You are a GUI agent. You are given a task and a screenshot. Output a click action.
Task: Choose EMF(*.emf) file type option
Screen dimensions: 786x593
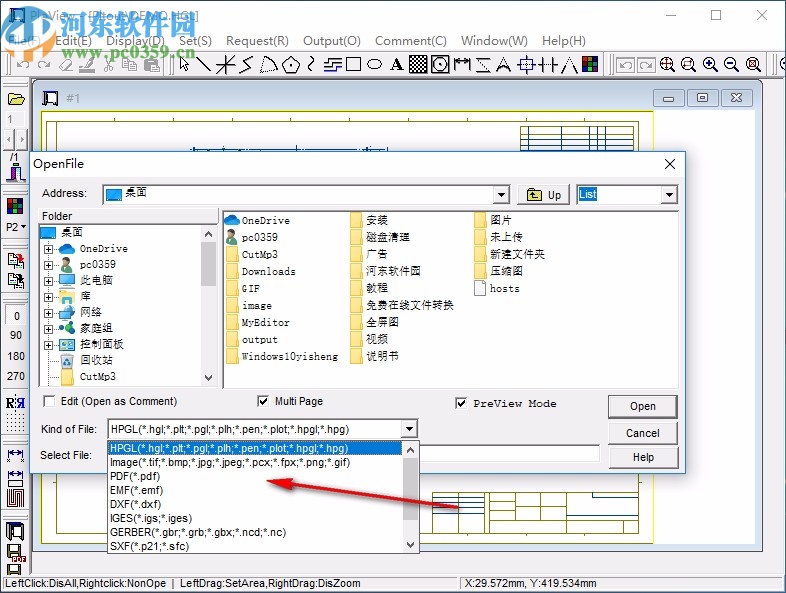[x=255, y=490]
